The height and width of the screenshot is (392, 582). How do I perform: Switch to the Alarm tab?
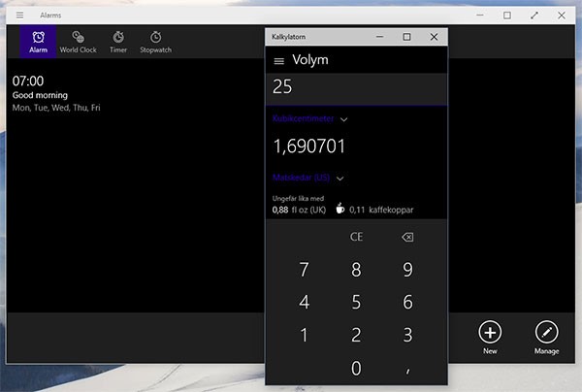pos(38,42)
